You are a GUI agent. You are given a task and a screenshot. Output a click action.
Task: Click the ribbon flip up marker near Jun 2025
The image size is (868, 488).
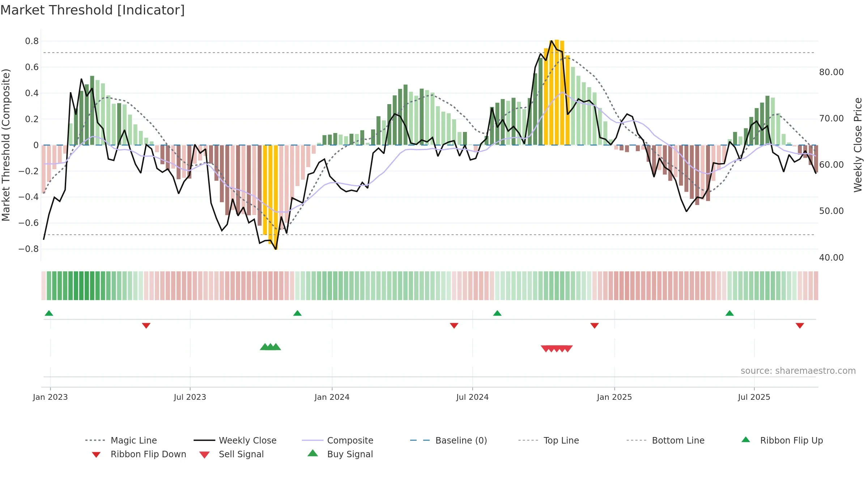point(729,313)
